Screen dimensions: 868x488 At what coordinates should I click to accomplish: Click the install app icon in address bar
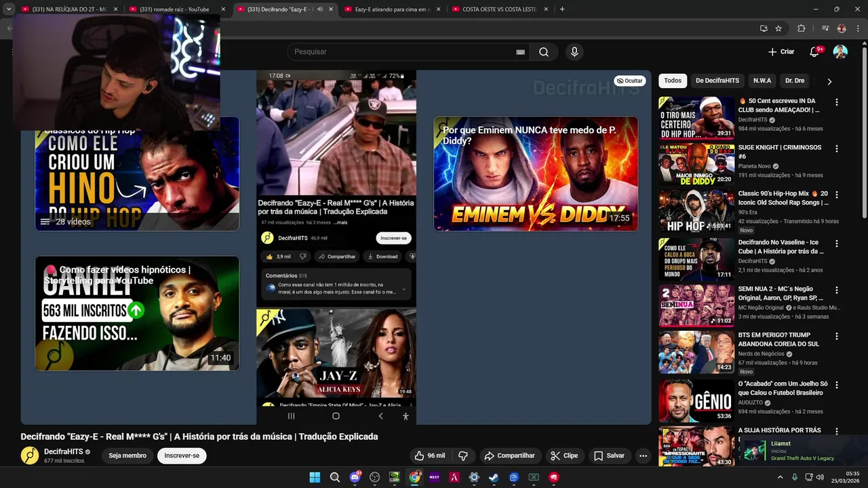[764, 28]
